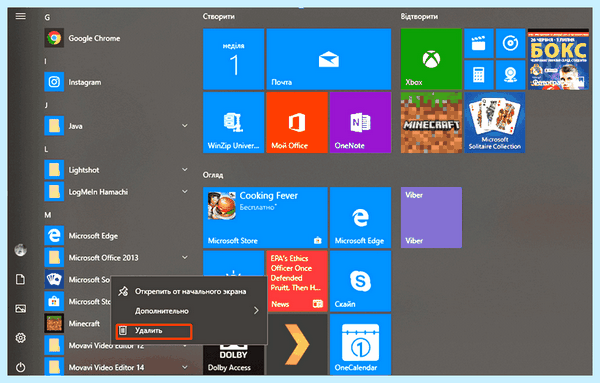The image size is (600, 383).
Task: Open the Почта mail tile
Action: 329,59
